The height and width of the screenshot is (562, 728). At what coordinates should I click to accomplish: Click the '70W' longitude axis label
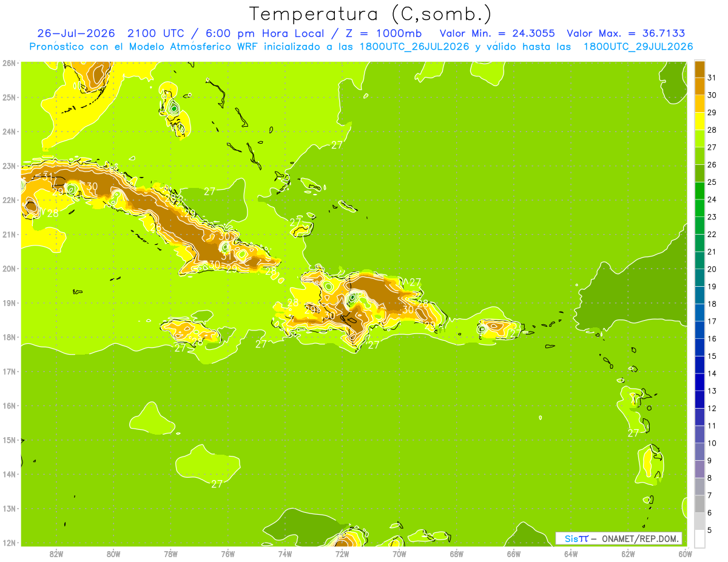pyautogui.click(x=399, y=554)
